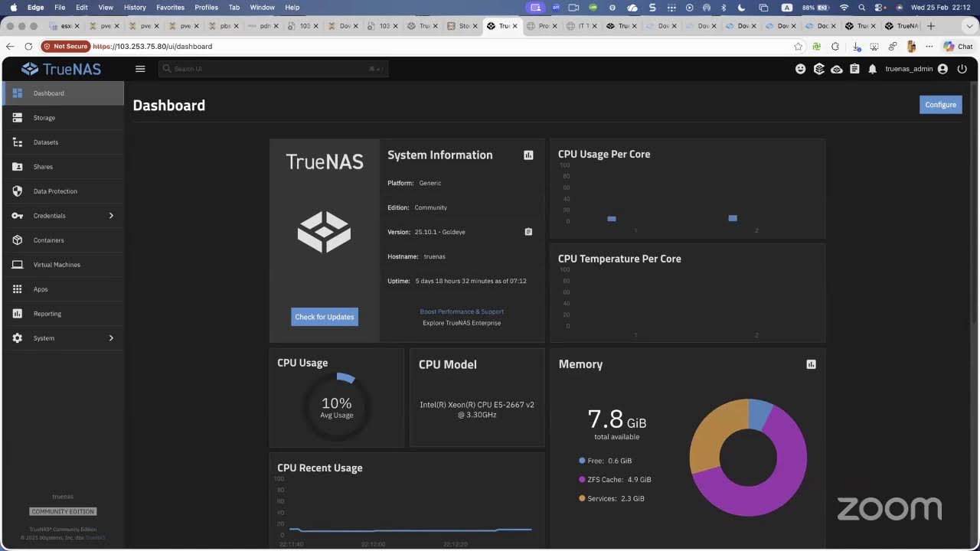Open Edge's three-dot settings menu
Viewport: 980px width, 551px height.
click(929, 47)
